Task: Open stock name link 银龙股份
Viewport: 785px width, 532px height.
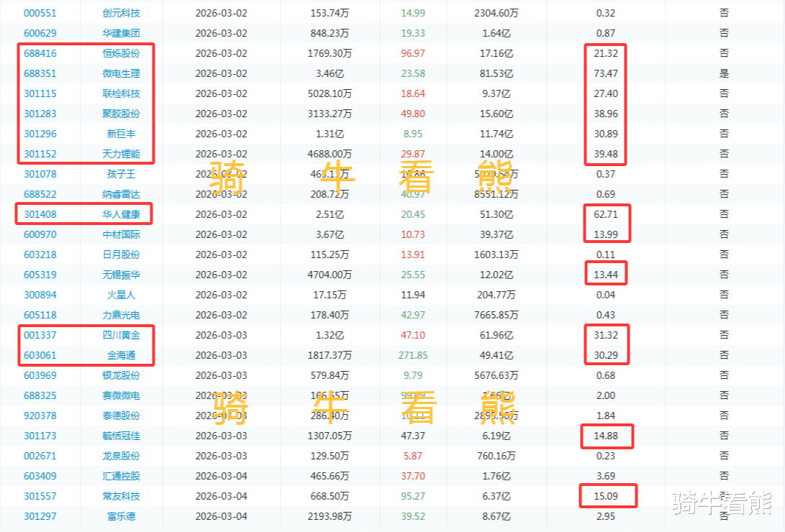Action: (x=121, y=375)
